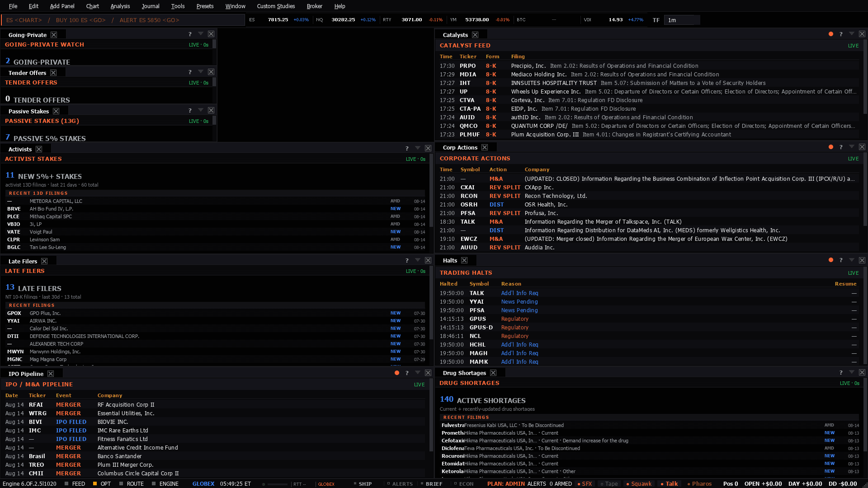Open the Custom Studies menu
Screen dimensions: 868x488
pos(276,6)
